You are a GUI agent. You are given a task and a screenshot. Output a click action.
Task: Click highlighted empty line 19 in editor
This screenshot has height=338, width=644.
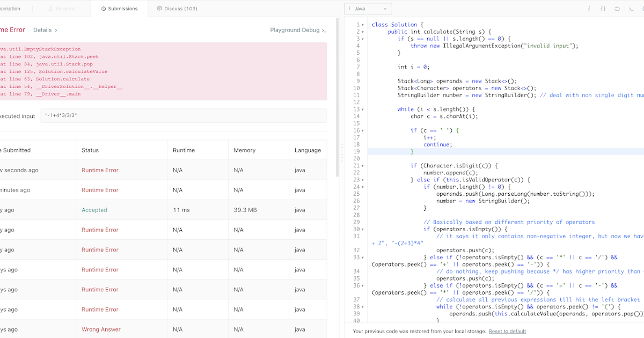(506, 151)
